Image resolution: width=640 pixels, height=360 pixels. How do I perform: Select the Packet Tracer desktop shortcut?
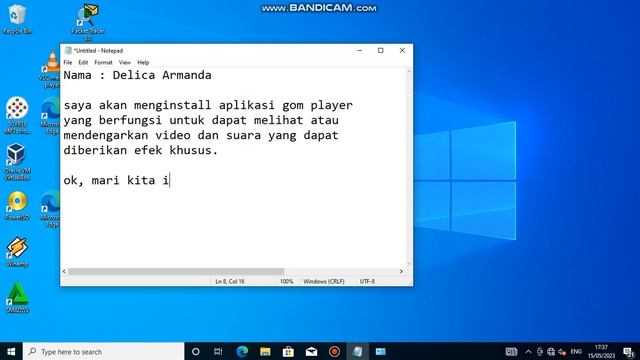tap(88, 22)
